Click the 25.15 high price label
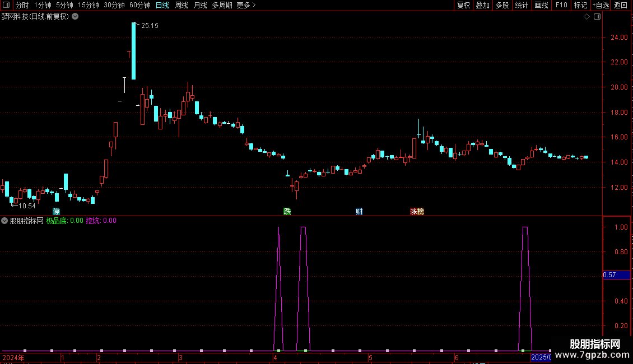633x364 pixels. point(150,26)
